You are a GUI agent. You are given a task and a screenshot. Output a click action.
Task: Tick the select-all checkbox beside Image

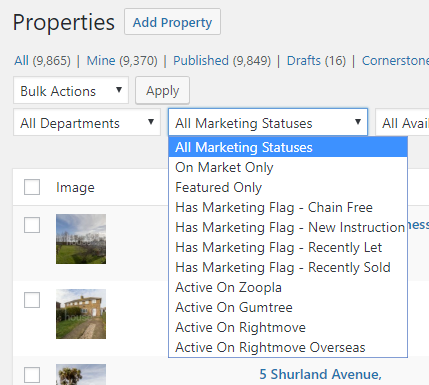click(32, 187)
